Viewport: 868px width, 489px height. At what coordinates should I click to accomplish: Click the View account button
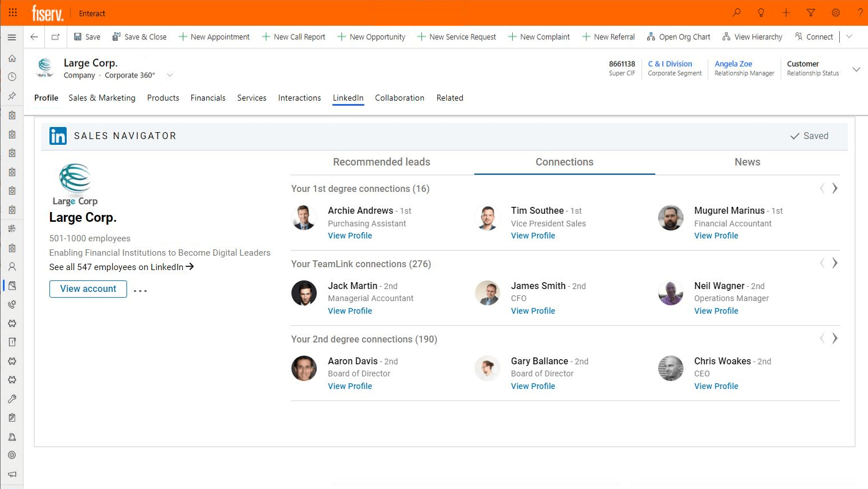click(88, 289)
